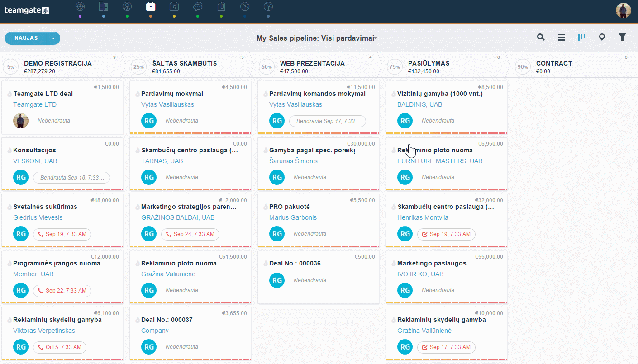Open the GRAŽINOS BALDAI, UAB link
The height and width of the screenshot is (364, 638).
tap(178, 217)
